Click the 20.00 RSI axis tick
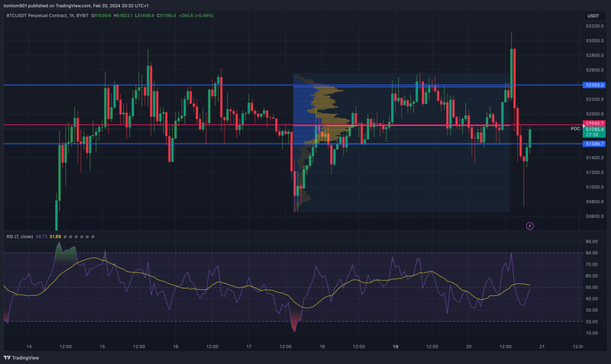611x364 pixels. (x=591, y=321)
